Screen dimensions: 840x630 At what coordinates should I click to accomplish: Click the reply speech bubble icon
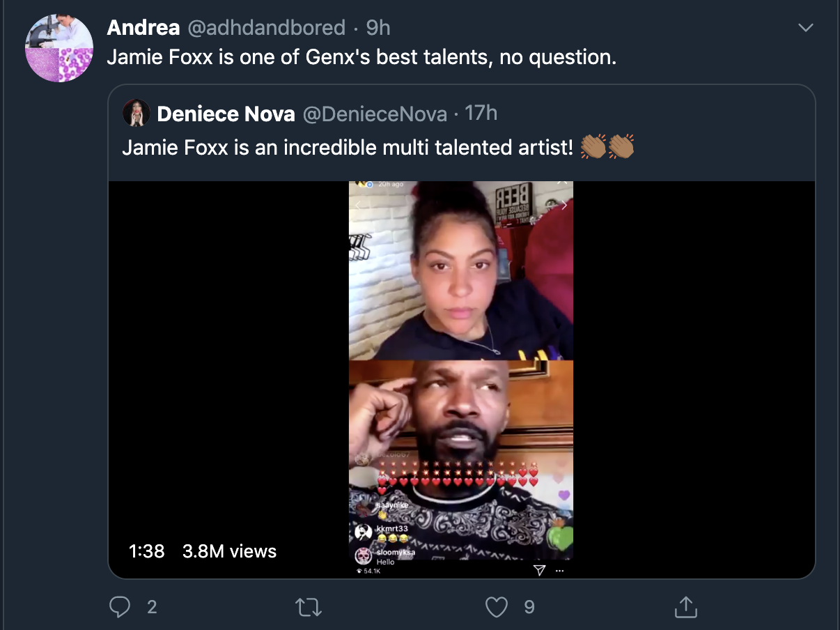click(x=120, y=607)
